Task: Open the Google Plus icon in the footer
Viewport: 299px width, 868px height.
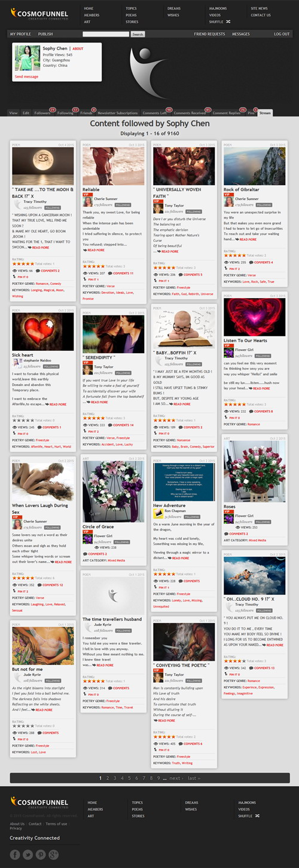Action: [54, 854]
